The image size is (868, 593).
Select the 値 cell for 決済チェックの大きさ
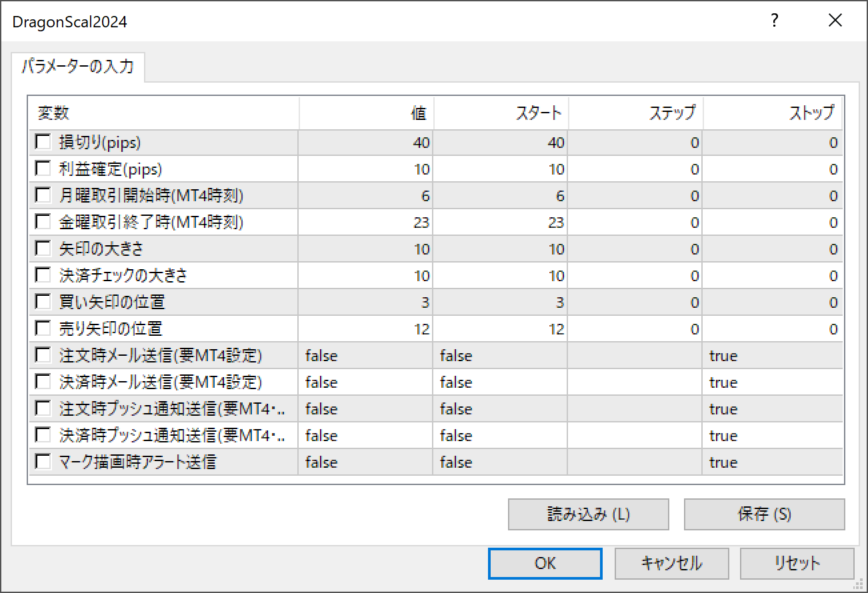[366, 275]
